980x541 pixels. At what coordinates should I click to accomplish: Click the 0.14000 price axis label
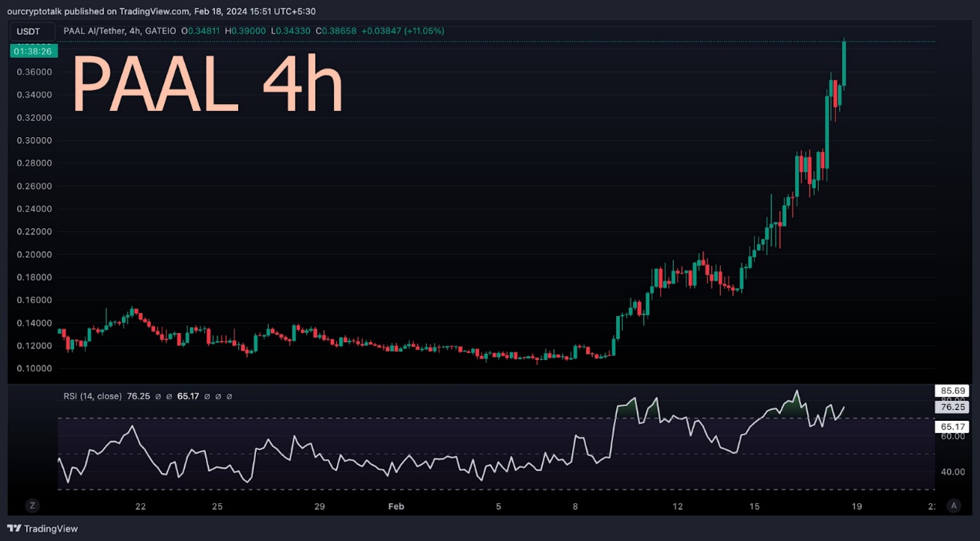pyautogui.click(x=34, y=323)
